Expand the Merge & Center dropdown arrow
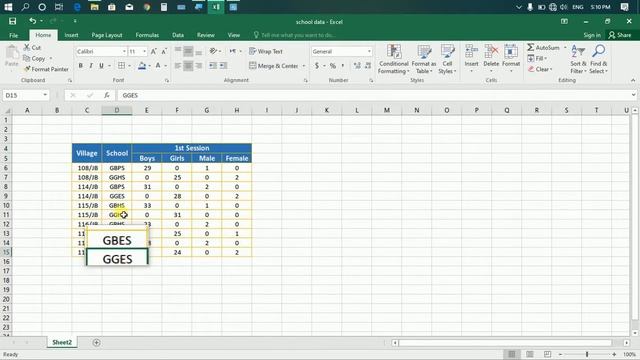 tap(304, 66)
